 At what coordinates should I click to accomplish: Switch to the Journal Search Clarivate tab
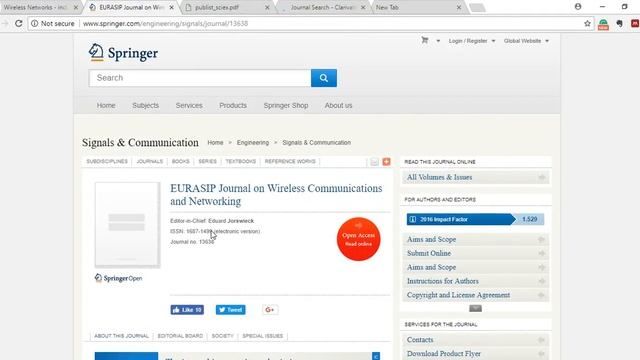(323, 7)
